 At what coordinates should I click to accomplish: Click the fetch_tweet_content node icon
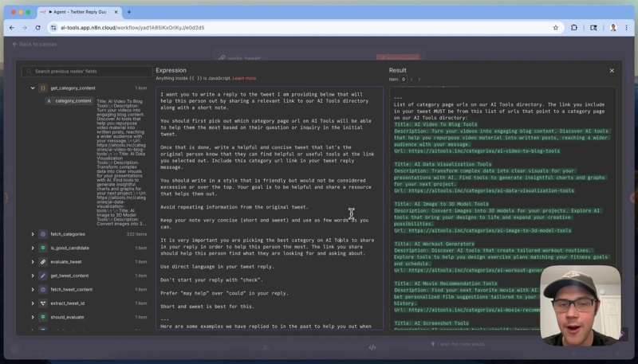click(x=43, y=289)
